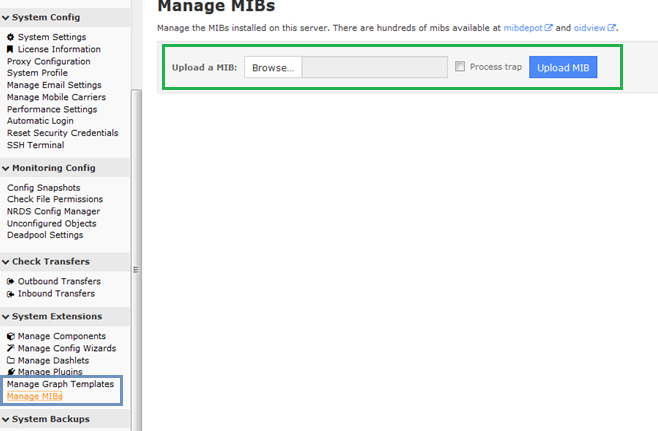Go to System Profile
Image resolution: width=658 pixels, height=431 pixels.
tap(37, 73)
